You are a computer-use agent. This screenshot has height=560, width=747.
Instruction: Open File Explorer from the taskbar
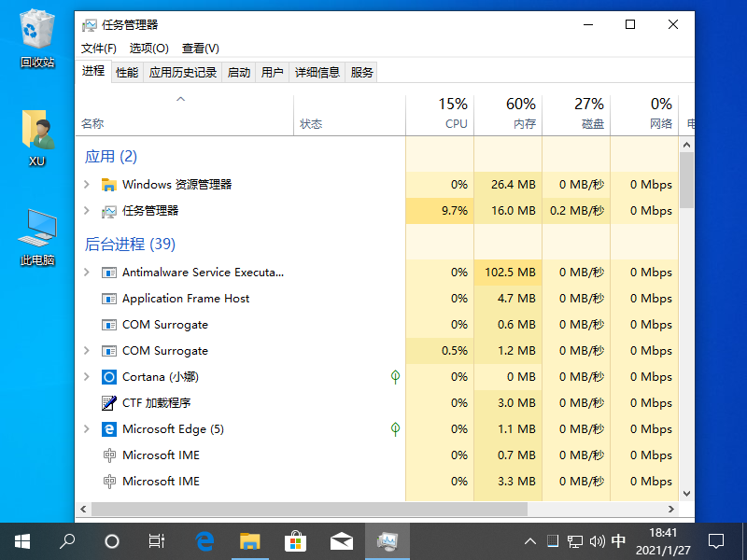(250, 541)
